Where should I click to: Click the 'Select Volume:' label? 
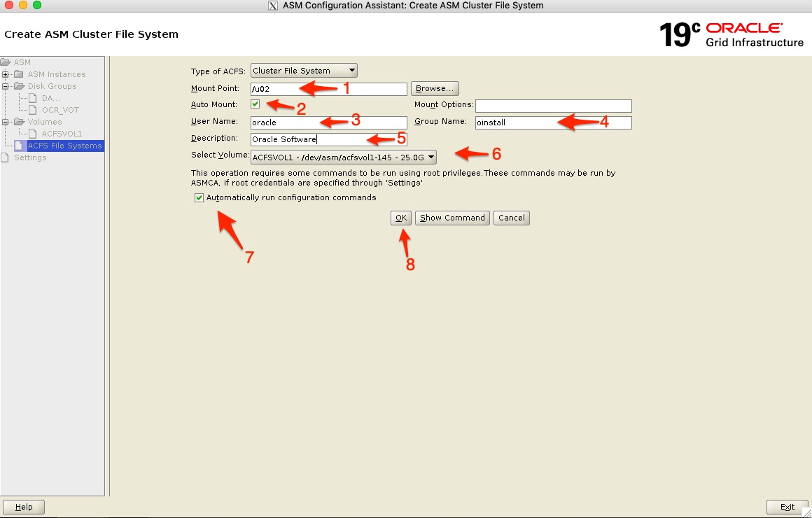coord(220,155)
